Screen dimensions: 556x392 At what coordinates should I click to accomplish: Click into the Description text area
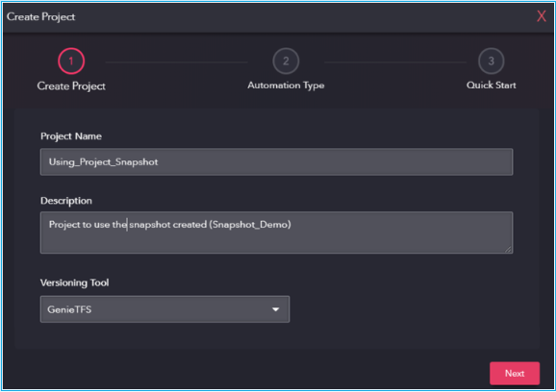(277, 233)
